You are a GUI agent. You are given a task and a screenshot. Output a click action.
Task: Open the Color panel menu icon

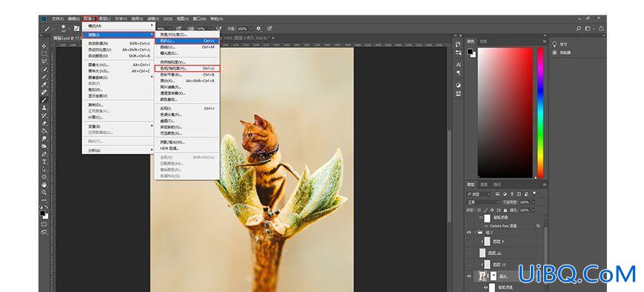pyautogui.click(x=545, y=41)
